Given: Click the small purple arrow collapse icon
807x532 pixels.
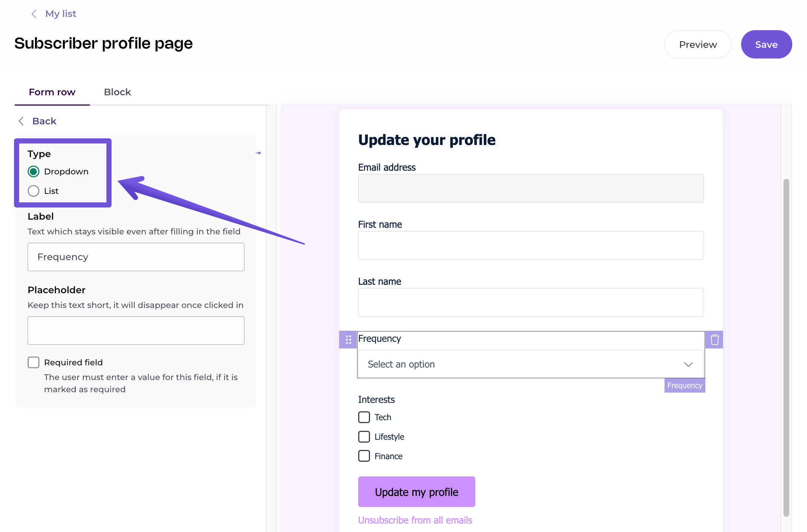Looking at the screenshot, I should tap(258, 153).
